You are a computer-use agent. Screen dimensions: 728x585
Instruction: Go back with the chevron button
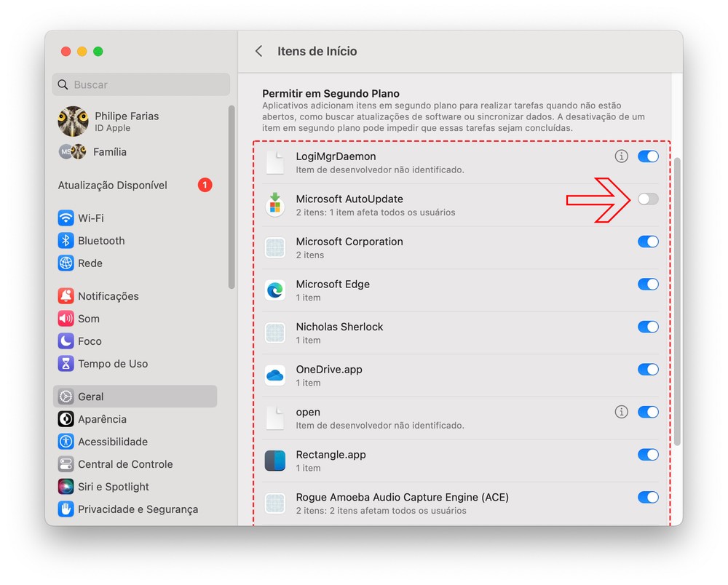click(259, 51)
